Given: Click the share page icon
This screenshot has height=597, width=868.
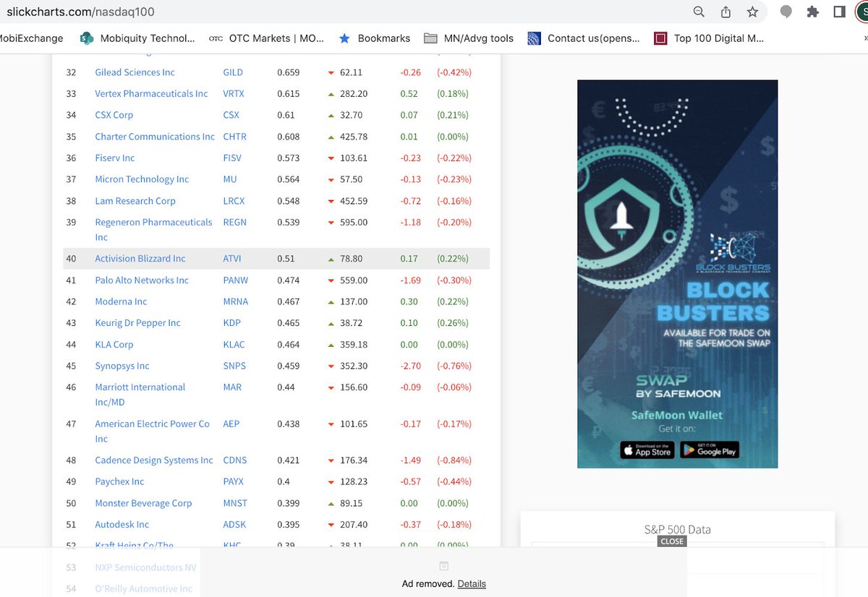Looking at the screenshot, I should [726, 12].
